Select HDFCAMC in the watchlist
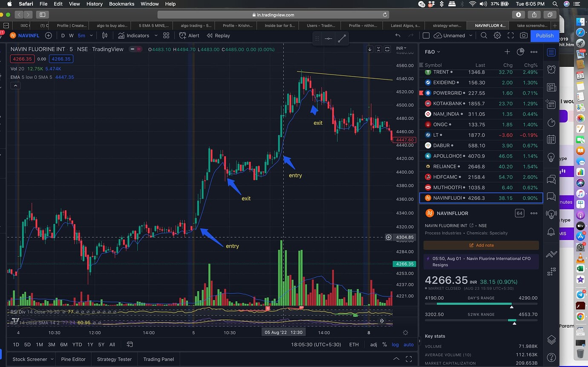The height and width of the screenshot is (367, 588). (481, 177)
